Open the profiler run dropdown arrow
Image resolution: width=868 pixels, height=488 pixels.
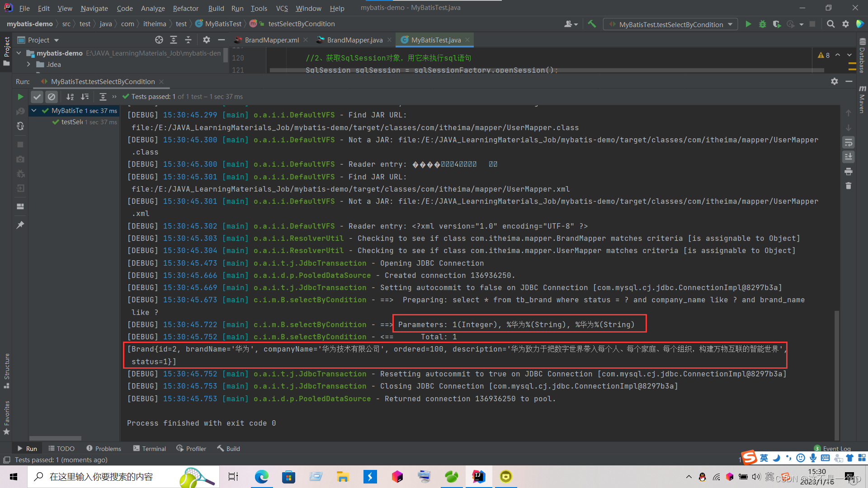(802, 24)
